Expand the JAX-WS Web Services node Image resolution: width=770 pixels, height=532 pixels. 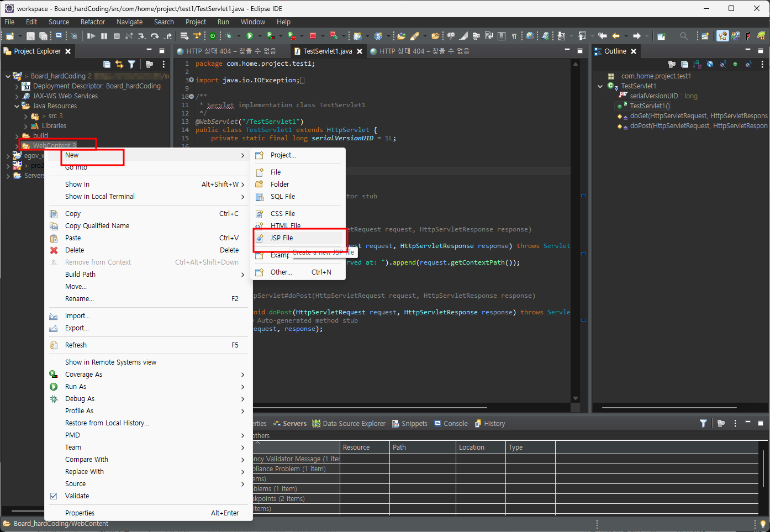(x=17, y=96)
